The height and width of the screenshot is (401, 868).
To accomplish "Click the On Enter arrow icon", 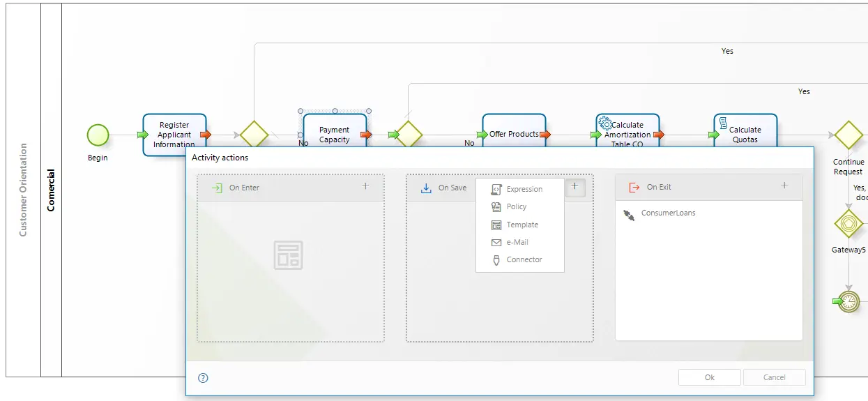I will point(217,188).
